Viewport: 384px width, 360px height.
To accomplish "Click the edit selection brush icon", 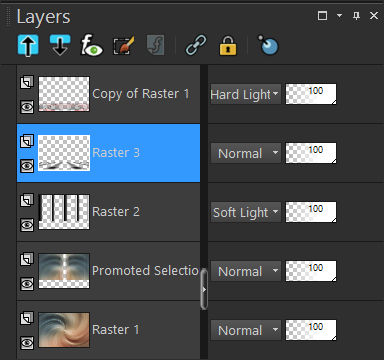I will point(123,45).
